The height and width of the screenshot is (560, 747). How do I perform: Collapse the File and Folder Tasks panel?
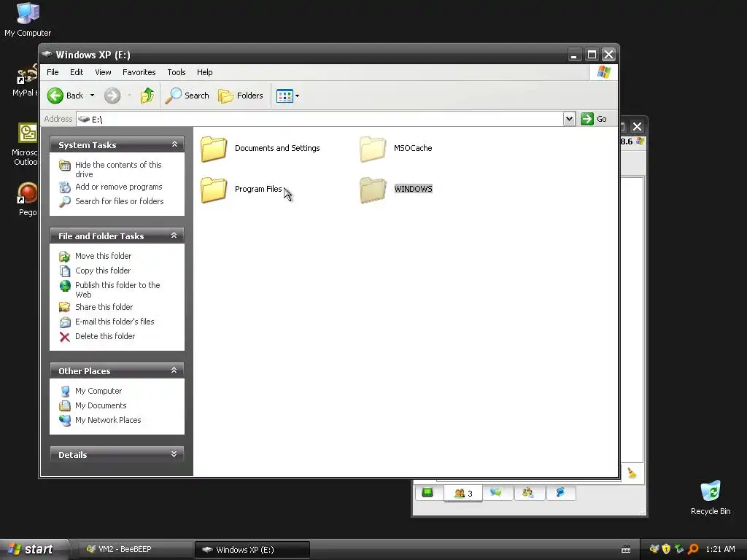[x=174, y=236]
